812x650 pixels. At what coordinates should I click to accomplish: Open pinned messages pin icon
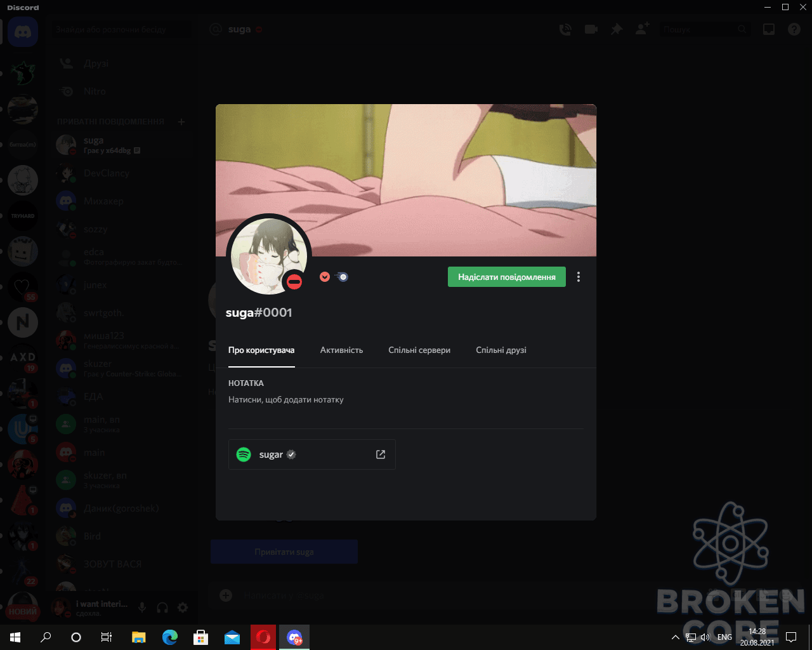[x=617, y=29]
